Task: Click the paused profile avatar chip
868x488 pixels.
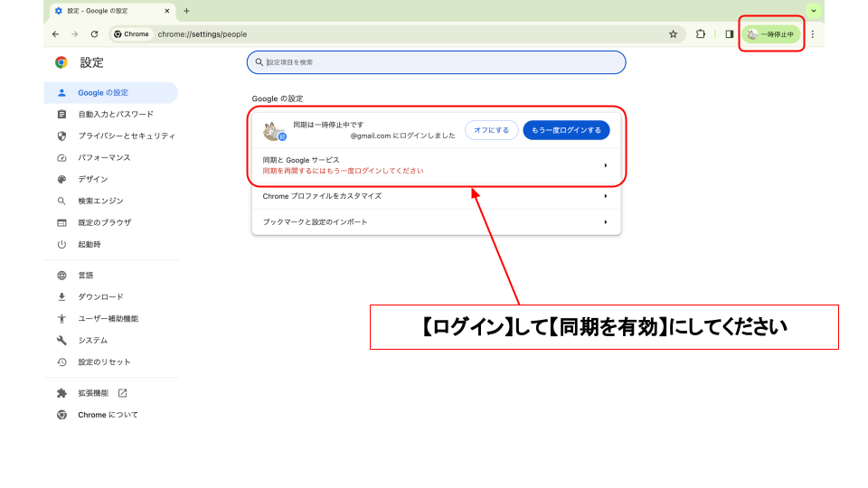Action: (x=771, y=34)
